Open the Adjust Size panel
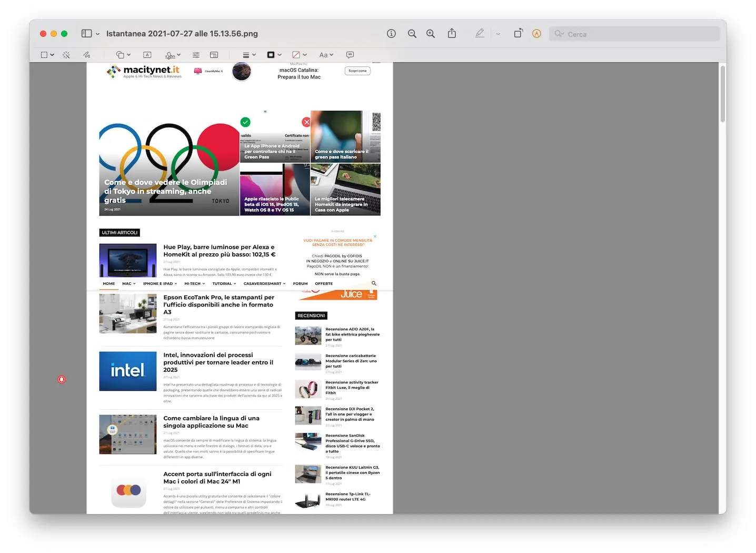This screenshot has height=553, width=756. point(214,54)
